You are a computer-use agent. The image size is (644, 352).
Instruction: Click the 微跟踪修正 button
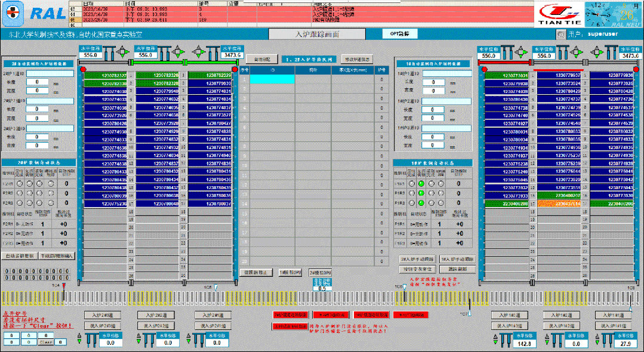256,272
